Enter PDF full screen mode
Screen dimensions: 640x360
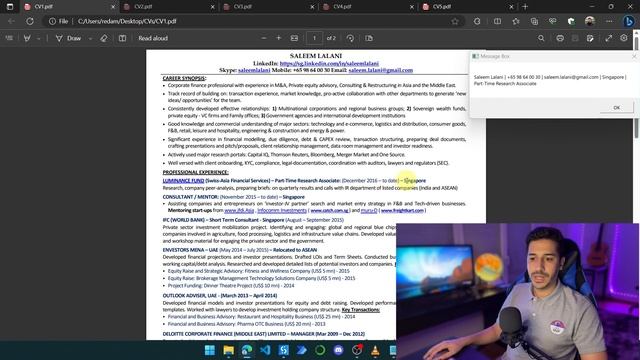point(609,38)
